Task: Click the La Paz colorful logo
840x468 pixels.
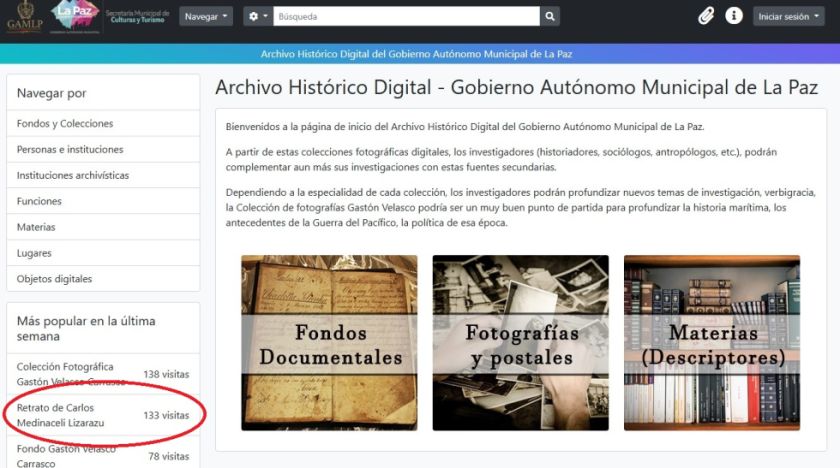Action: (74, 17)
